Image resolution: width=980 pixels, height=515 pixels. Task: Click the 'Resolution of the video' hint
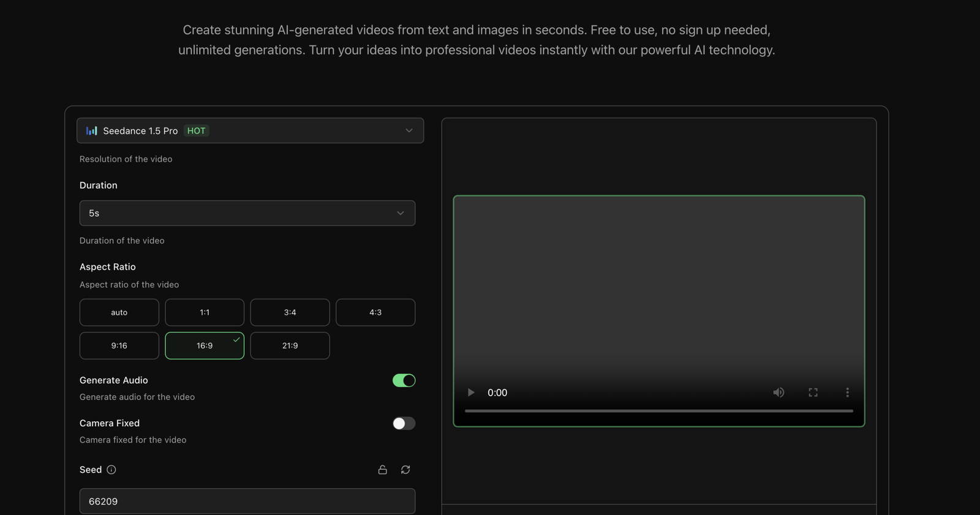[126, 159]
